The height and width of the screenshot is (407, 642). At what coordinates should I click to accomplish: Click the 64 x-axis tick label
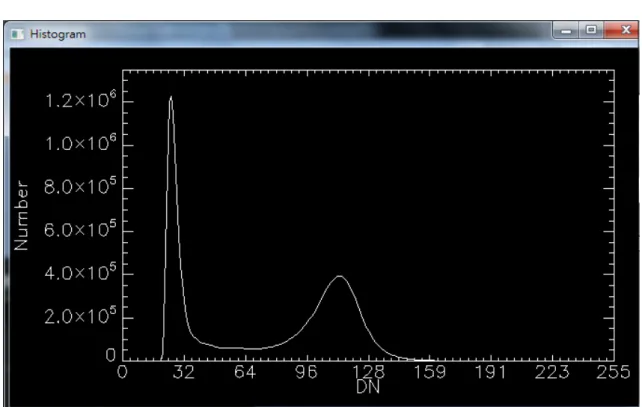pyautogui.click(x=245, y=372)
